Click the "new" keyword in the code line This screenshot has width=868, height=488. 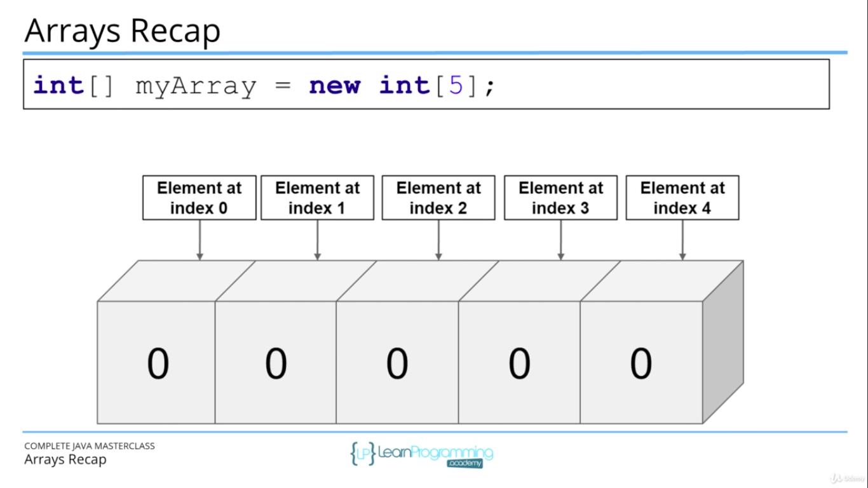click(x=335, y=85)
